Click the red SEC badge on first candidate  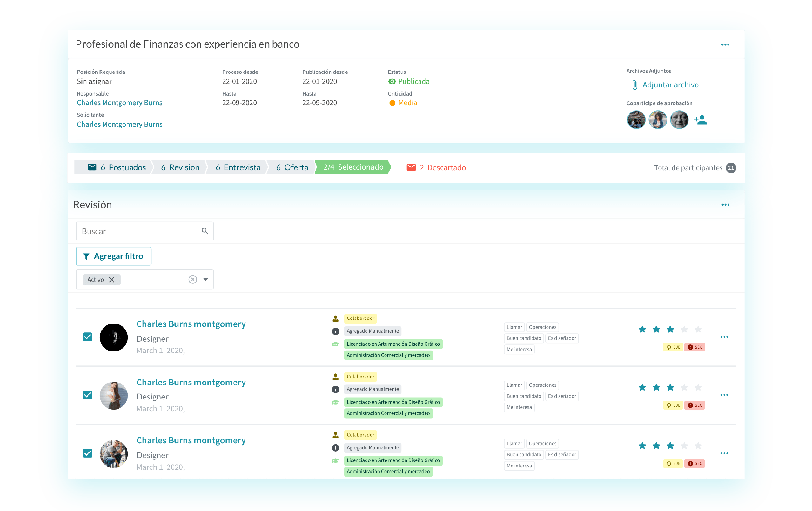pyautogui.click(x=695, y=347)
